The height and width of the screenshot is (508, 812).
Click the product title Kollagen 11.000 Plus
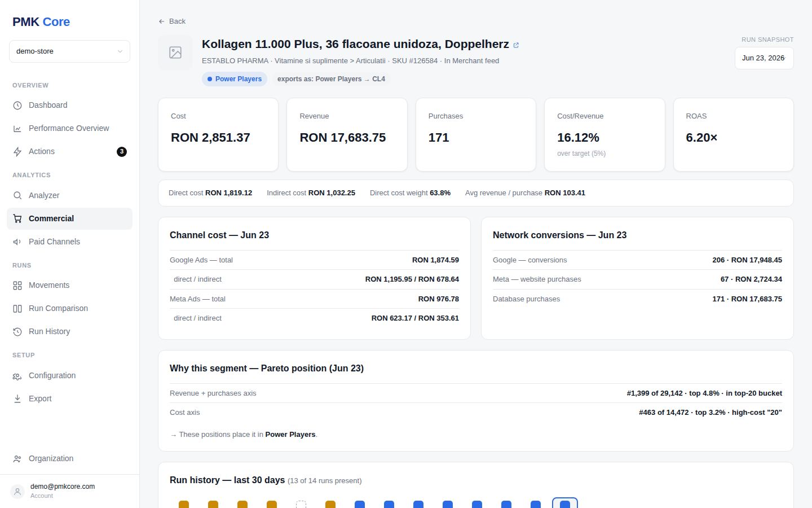click(x=355, y=45)
